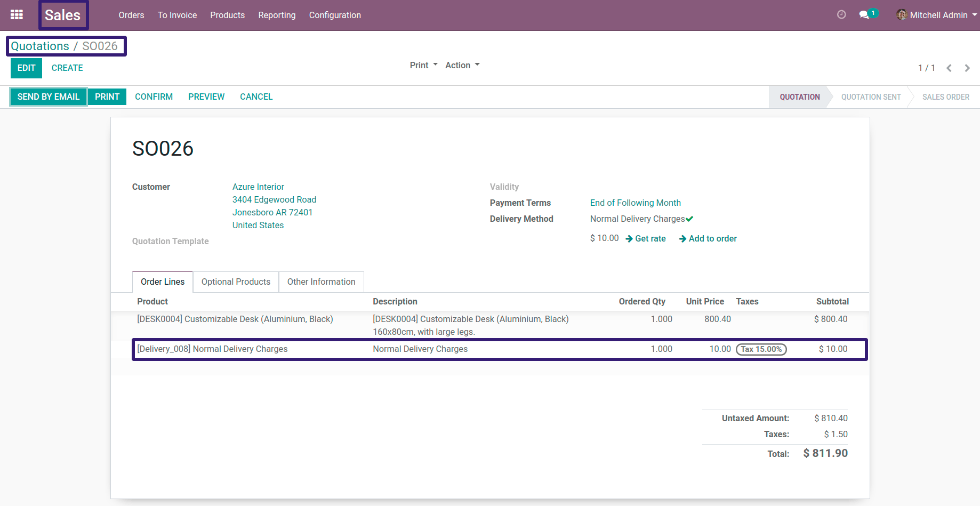Switch to Optional Products tab
Image resolution: width=980 pixels, height=506 pixels.
pyautogui.click(x=236, y=282)
